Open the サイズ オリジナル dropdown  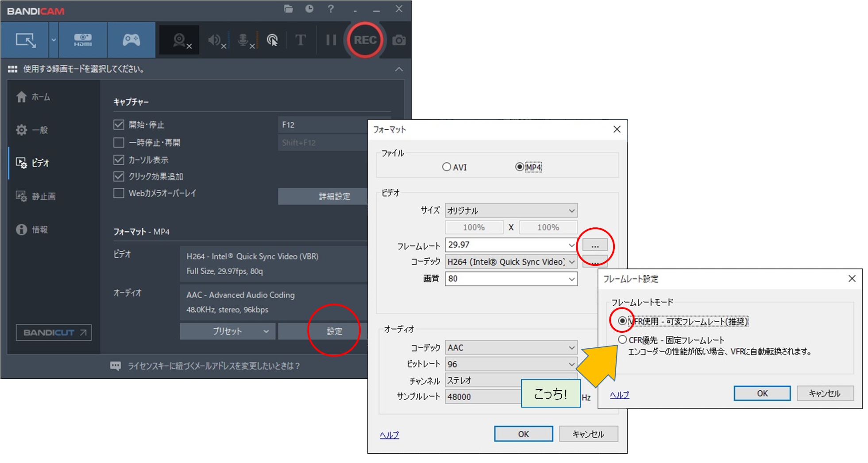pyautogui.click(x=511, y=210)
